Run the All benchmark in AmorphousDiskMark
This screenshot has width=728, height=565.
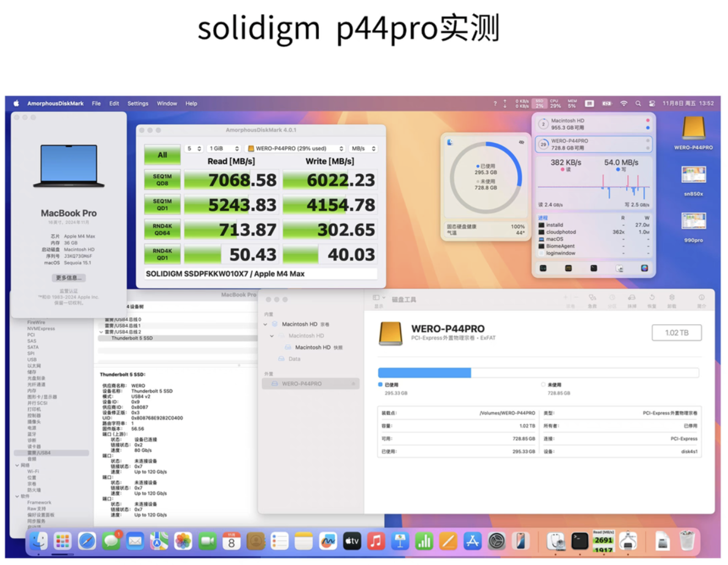click(x=162, y=155)
